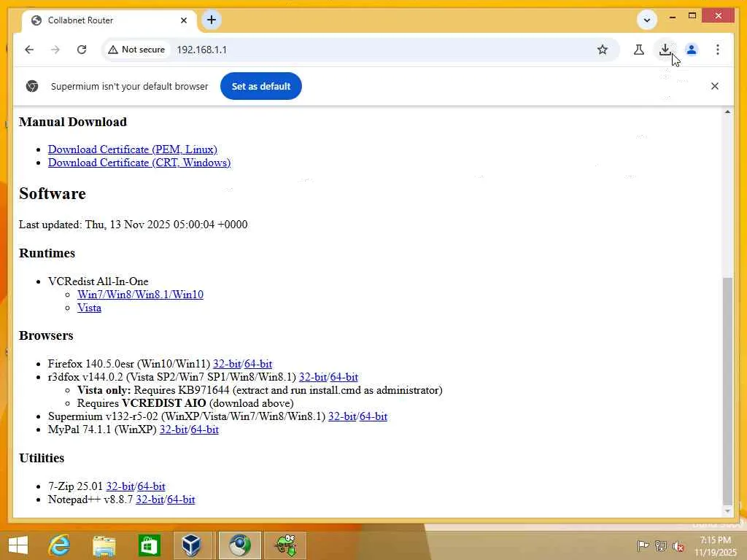Viewport: 747px width, 560px height.
Task: Open the green frog taskbar app
Action: 285,545
